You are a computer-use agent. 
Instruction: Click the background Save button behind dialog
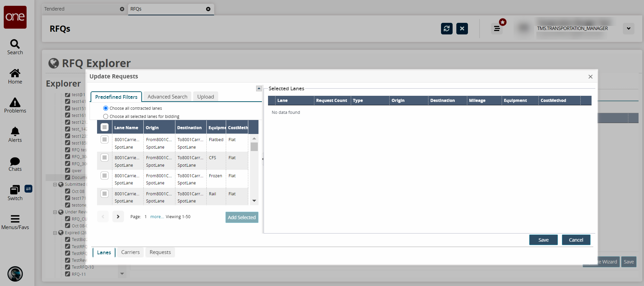click(629, 262)
